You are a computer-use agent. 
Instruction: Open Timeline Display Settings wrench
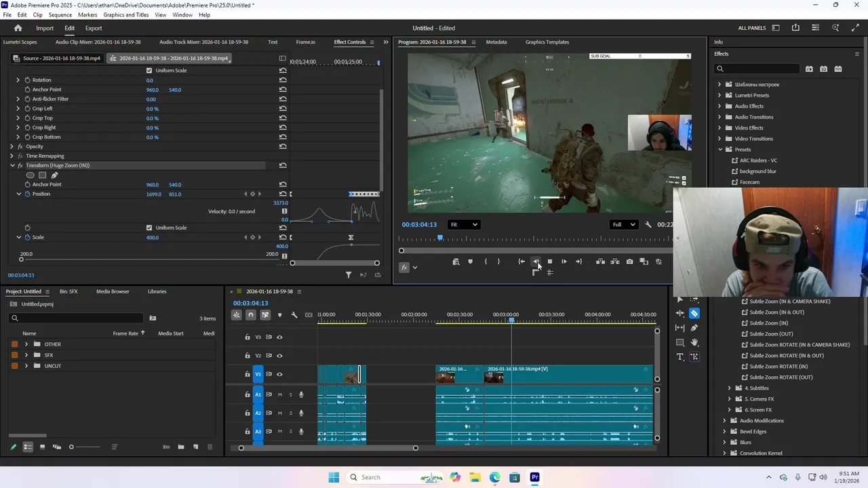[294, 314]
